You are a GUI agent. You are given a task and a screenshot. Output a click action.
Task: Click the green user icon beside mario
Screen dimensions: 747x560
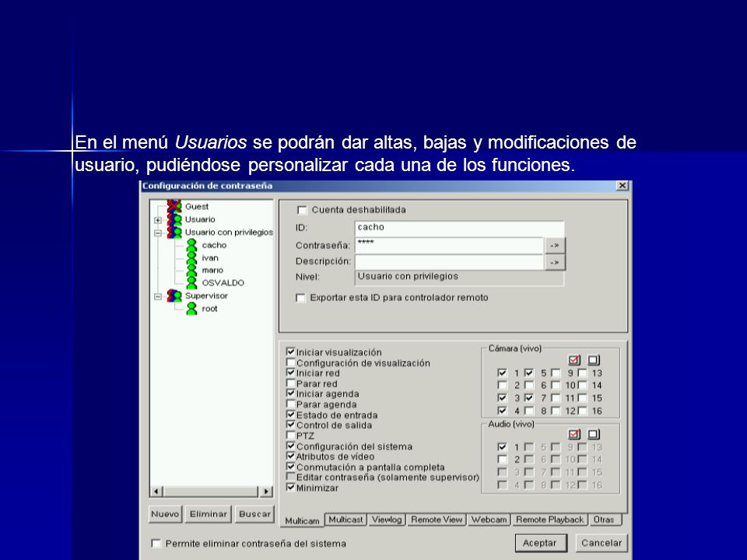pos(191,270)
